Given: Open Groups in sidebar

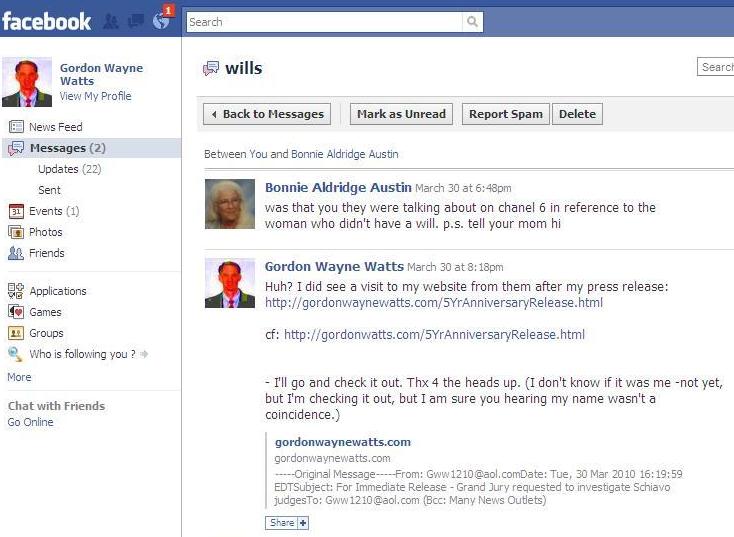Looking at the screenshot, I should tap(46, 333).
